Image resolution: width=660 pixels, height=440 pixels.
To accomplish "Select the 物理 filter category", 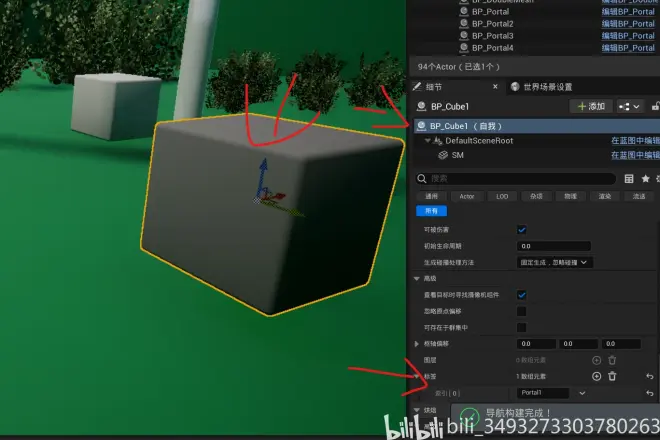I will (x=570, y=196).
